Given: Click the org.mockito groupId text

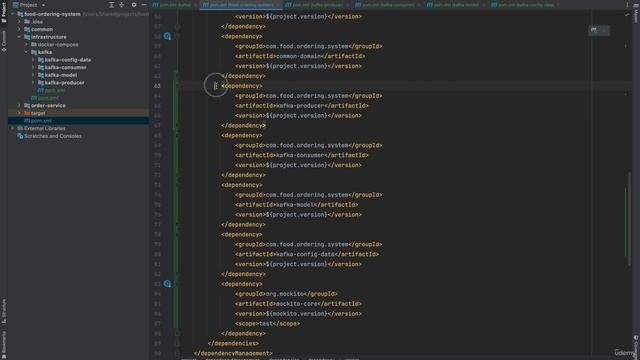Looking at the screenshot, I should coord(285,294).
